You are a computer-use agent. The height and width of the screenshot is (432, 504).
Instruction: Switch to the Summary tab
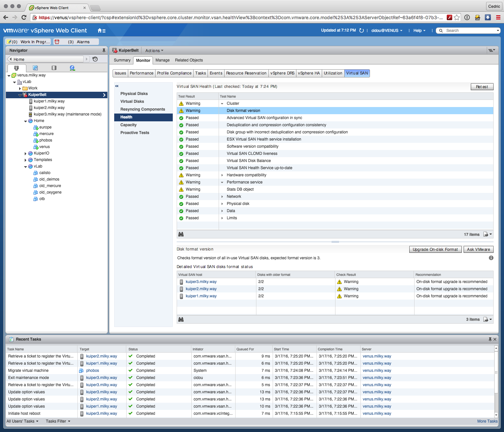(x=122, y=60)
